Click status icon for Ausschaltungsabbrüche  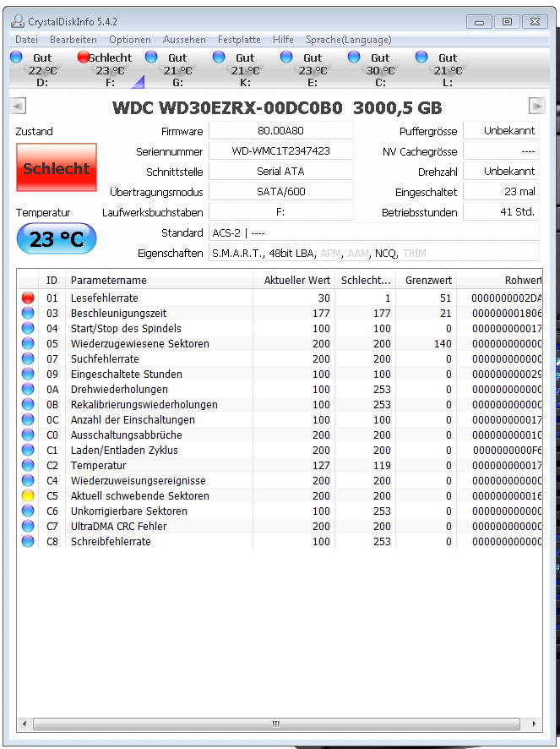point(28,435)
